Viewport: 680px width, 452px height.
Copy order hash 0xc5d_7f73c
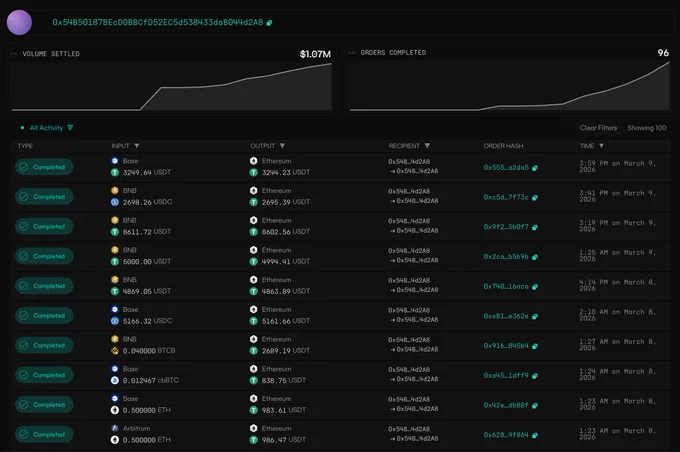535,197
